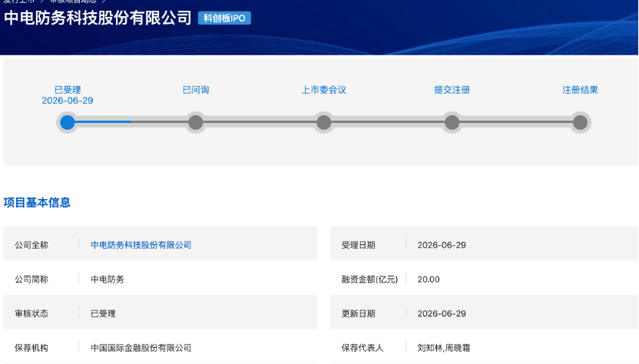Click the 20.00 financing amount value
This screenshot has width=639, height=364.
[429, 280]
